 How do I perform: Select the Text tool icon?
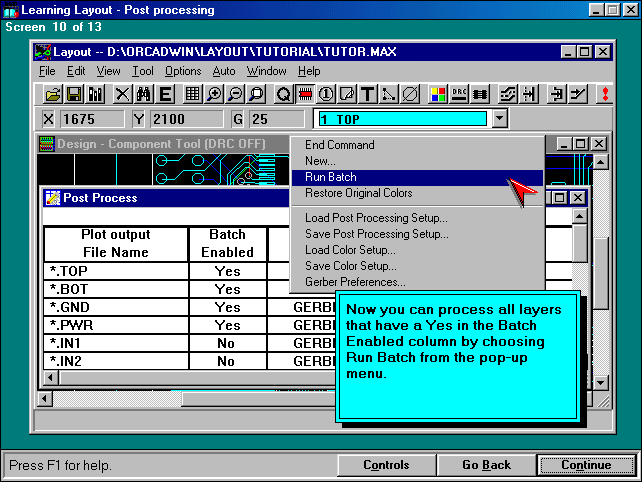[367, 95]
